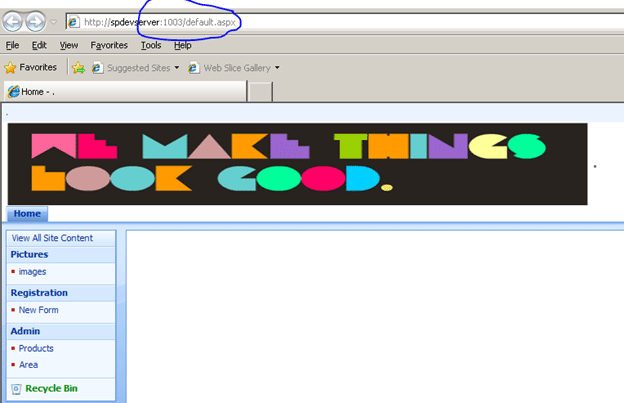Click the browser Forward arrow button
This screenshot has width=624, height=403.
(35, 21)
